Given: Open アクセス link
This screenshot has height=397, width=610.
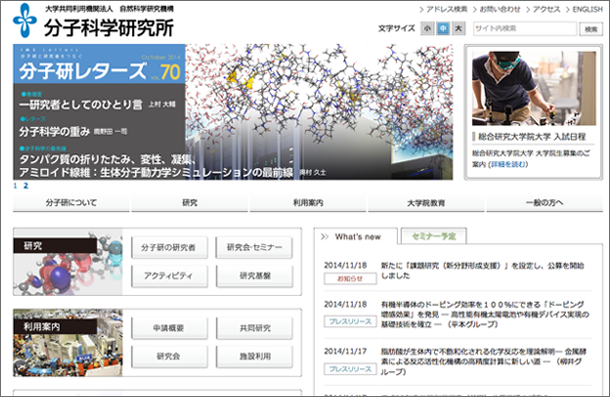Looking at the screenshot, I should pyautogui.click(x=547, y=9).
